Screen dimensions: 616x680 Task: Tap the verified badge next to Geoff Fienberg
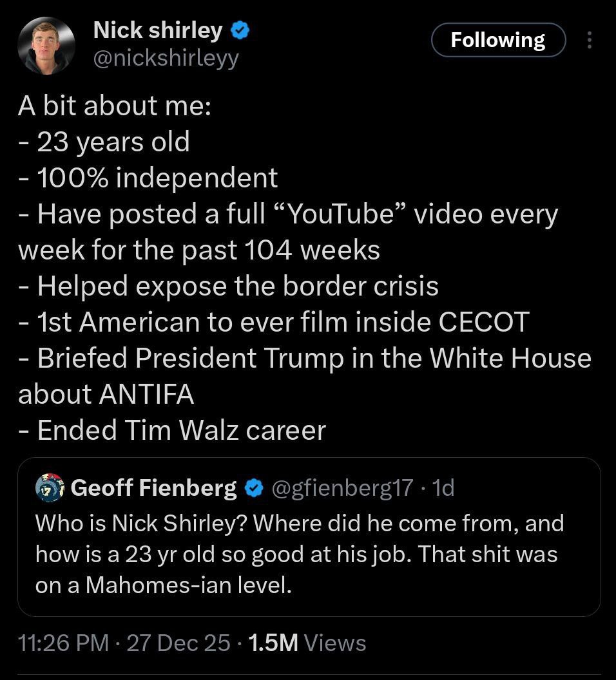tap(254, 489)
